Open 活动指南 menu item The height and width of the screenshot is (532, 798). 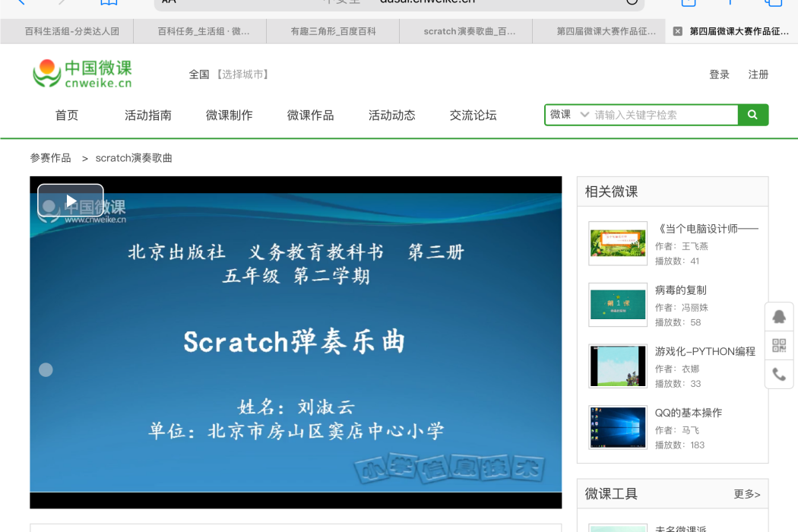click(148, 115)
